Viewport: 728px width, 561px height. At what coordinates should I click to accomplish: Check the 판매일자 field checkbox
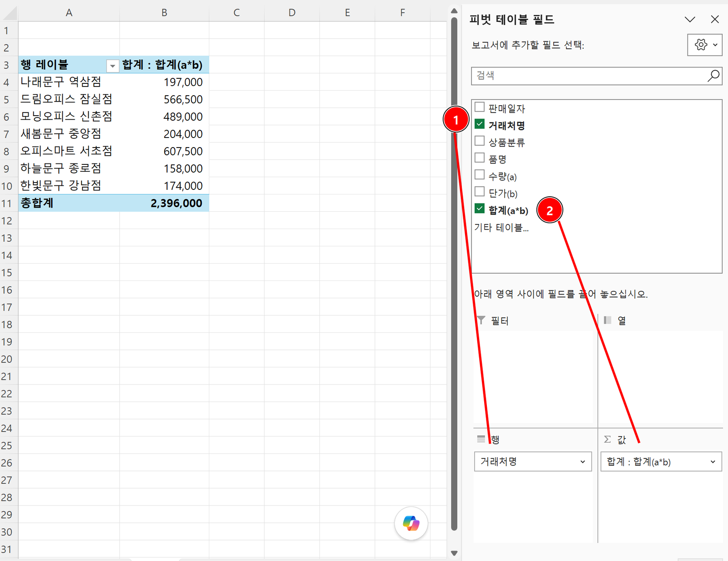[480, 107]
